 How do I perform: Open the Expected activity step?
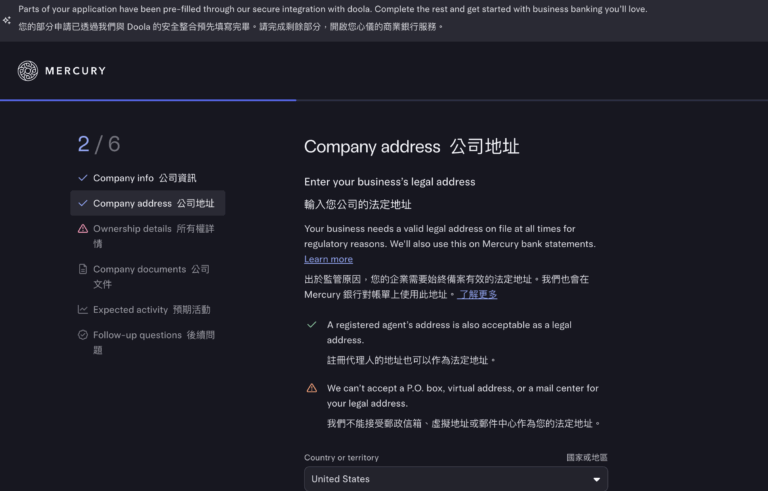coord(151,310)
